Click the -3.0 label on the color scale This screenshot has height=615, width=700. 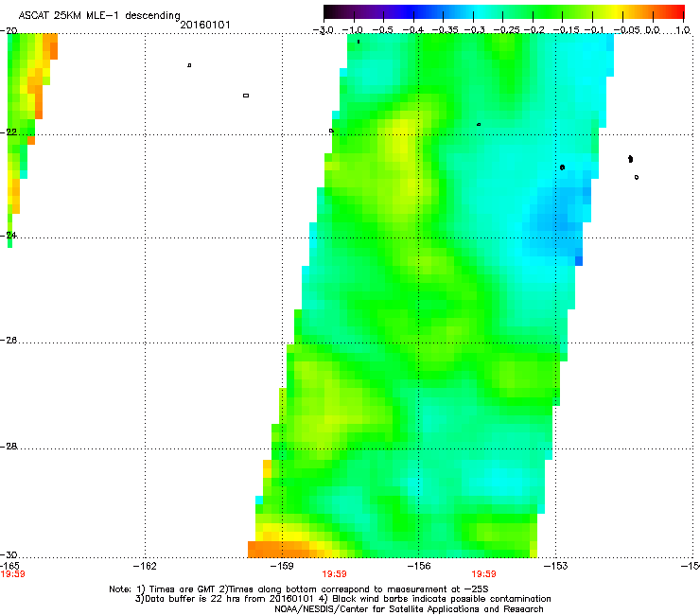[323, 30]
